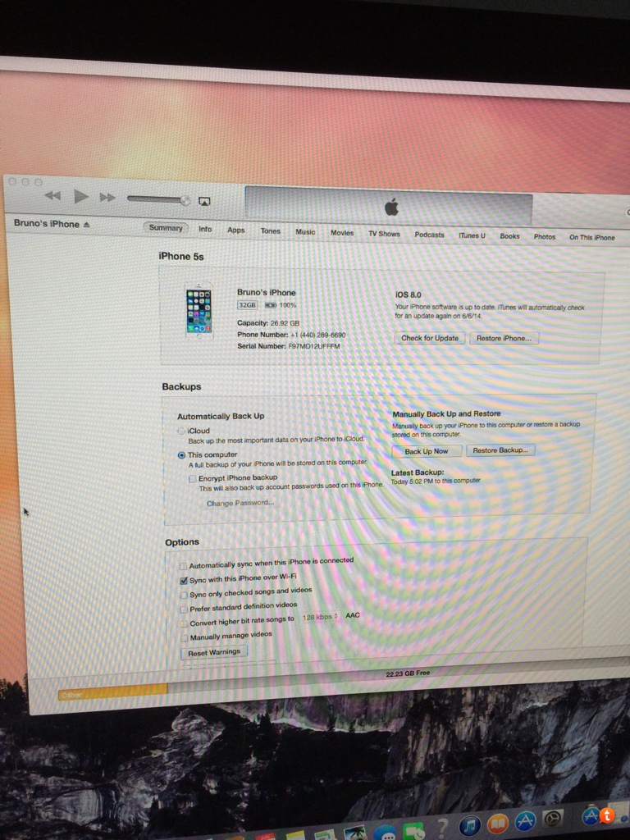
Task: Click the Capacity 26.92 GB text
Action: coord(268,323)
